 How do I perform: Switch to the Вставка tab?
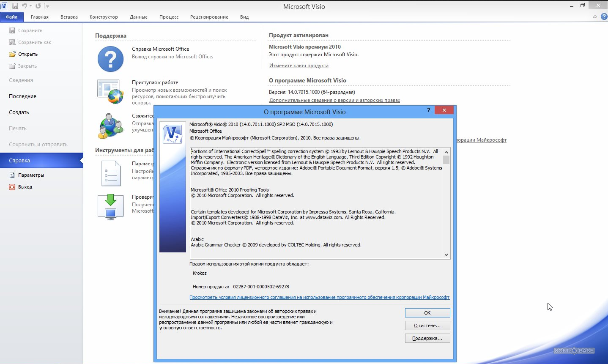click(x=69, y=17)
